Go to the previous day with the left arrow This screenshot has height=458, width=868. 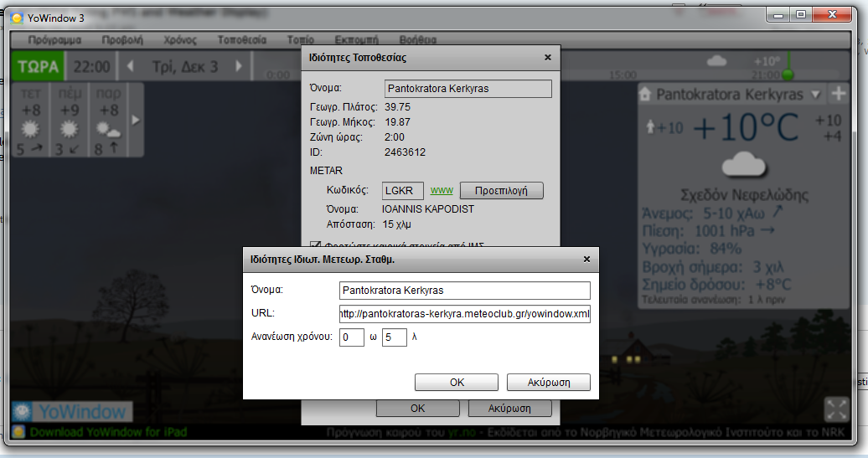tap(129, 66)
